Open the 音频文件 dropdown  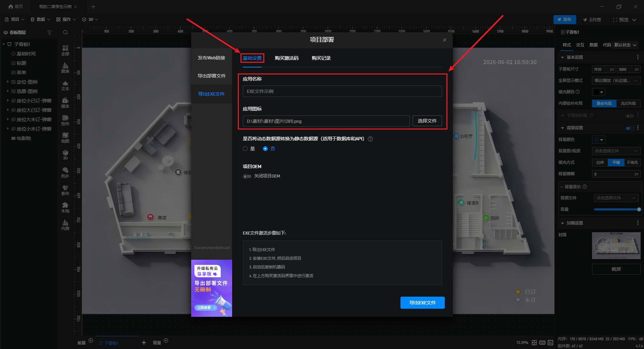click(616, 198)
